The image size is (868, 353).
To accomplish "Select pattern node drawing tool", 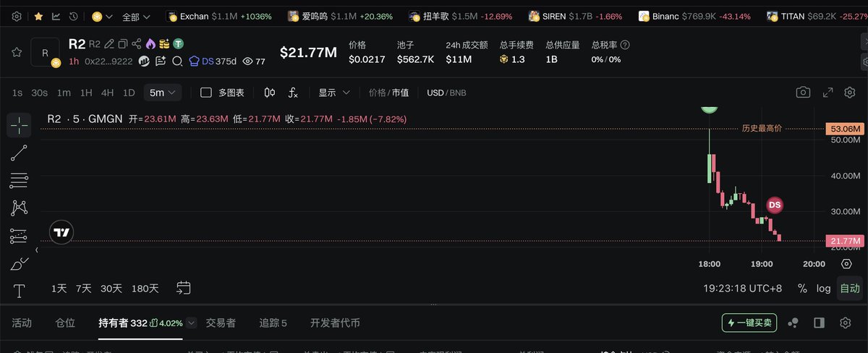I will click(20, 208).
